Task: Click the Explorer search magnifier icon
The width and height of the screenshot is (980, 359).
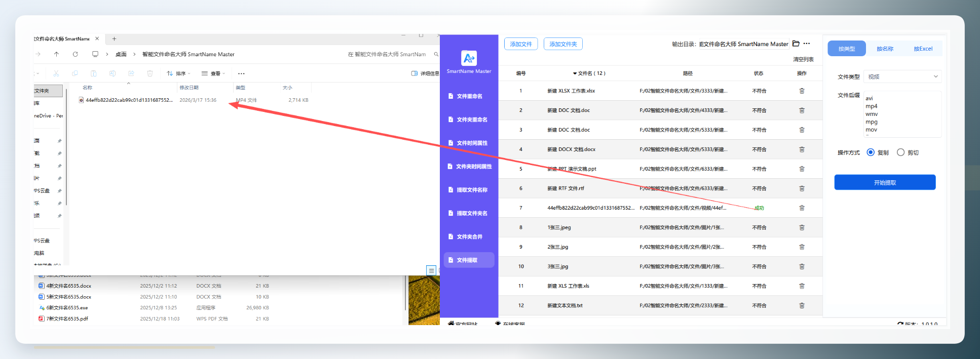Action: point(436,54)
